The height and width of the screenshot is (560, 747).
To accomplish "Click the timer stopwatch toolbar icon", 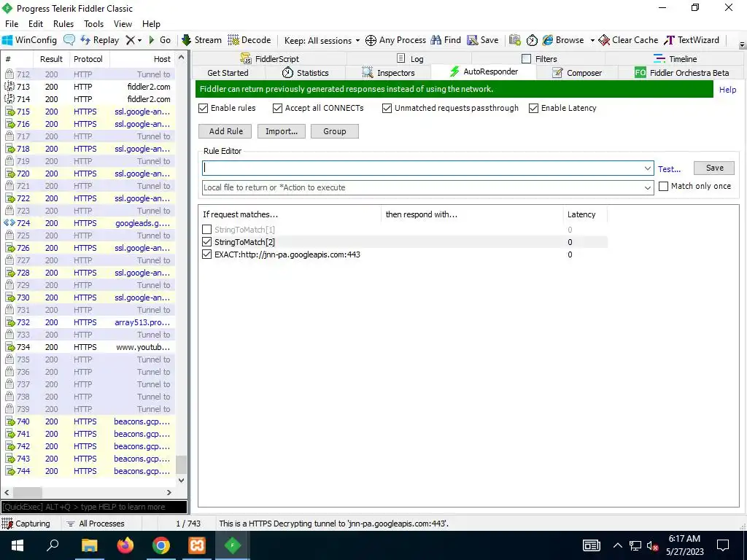I will tap(532, 41).
